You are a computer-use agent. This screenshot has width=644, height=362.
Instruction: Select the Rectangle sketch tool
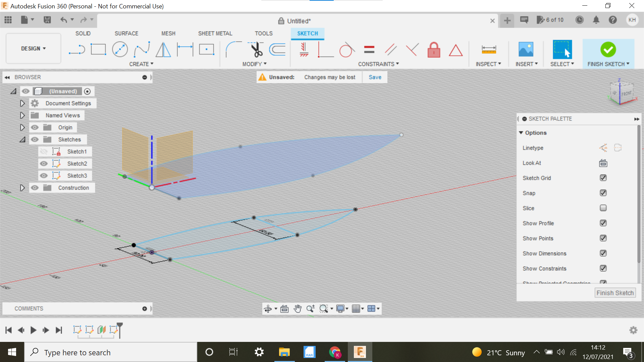(98, 49)
